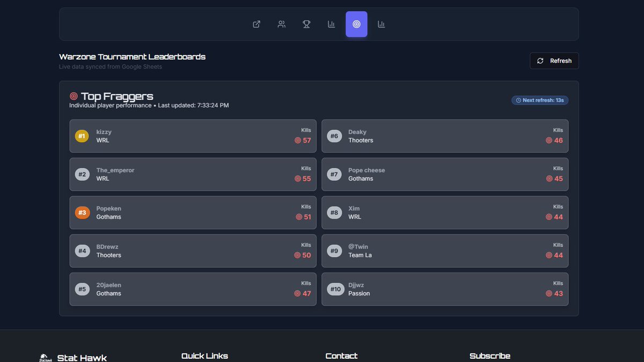Click Popeken's rank #3 badge

(82, 212)
